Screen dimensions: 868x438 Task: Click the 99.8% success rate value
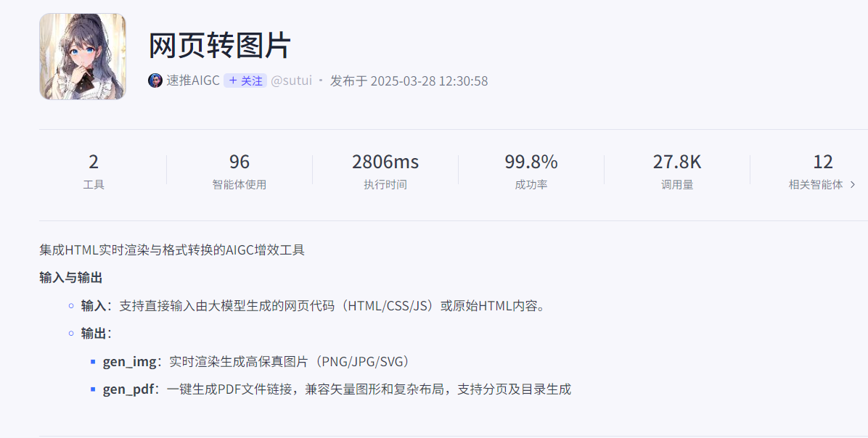(531, 162)
